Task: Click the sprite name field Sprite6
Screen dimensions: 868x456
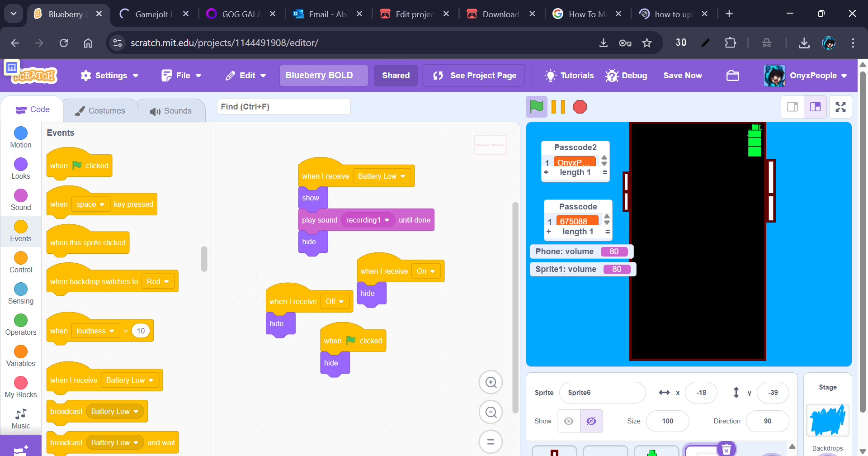Action: pyautogui.click(x=602, y=393)
